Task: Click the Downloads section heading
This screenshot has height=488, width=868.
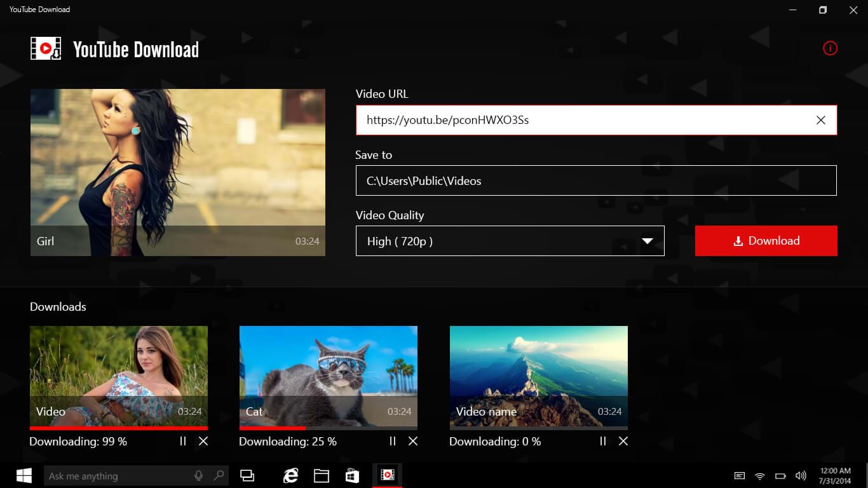Action: click(58, 307)
